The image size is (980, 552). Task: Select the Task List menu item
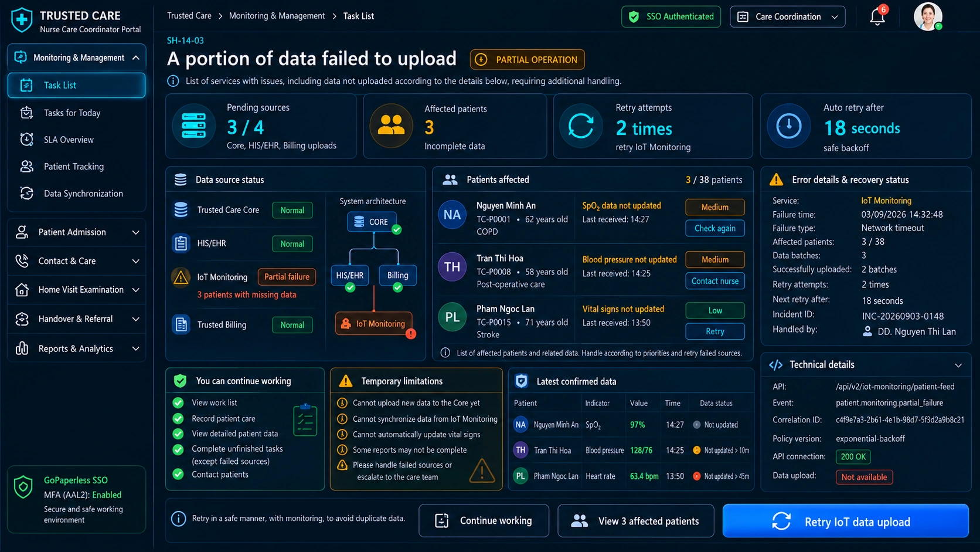coord(77,85)
